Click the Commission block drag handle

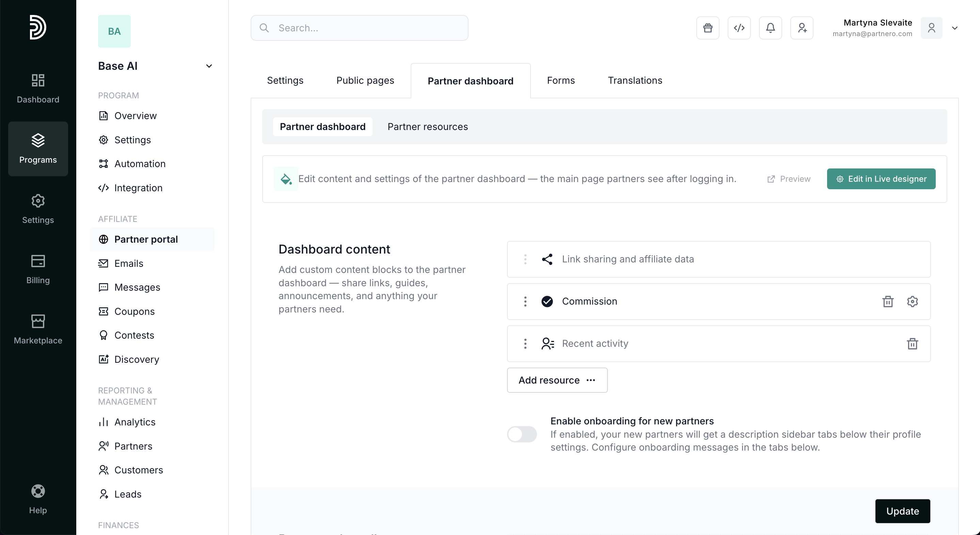(525, 302)
